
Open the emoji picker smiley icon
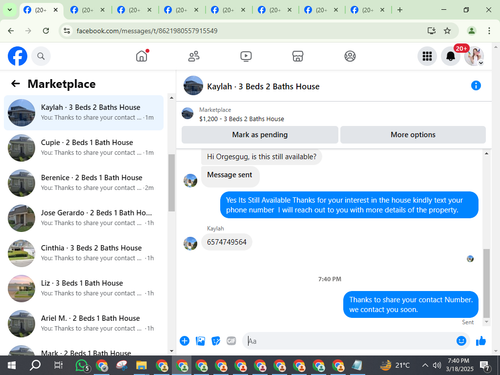pyautogui.click(x=461, y=341)
